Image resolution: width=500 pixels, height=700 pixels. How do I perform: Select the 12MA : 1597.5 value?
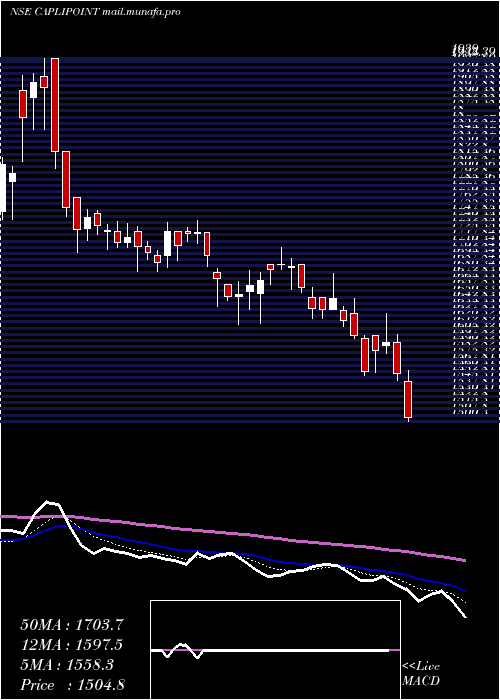click(72, 645)
